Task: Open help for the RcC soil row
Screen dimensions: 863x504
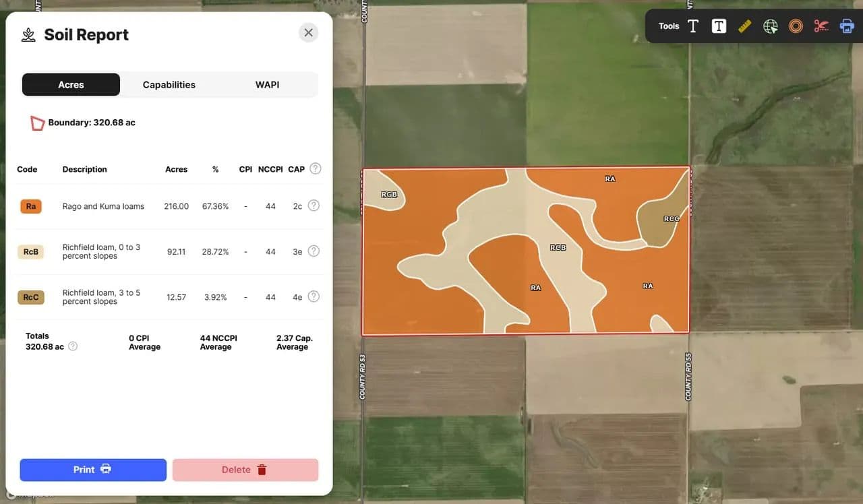Action: coord(314,296)
